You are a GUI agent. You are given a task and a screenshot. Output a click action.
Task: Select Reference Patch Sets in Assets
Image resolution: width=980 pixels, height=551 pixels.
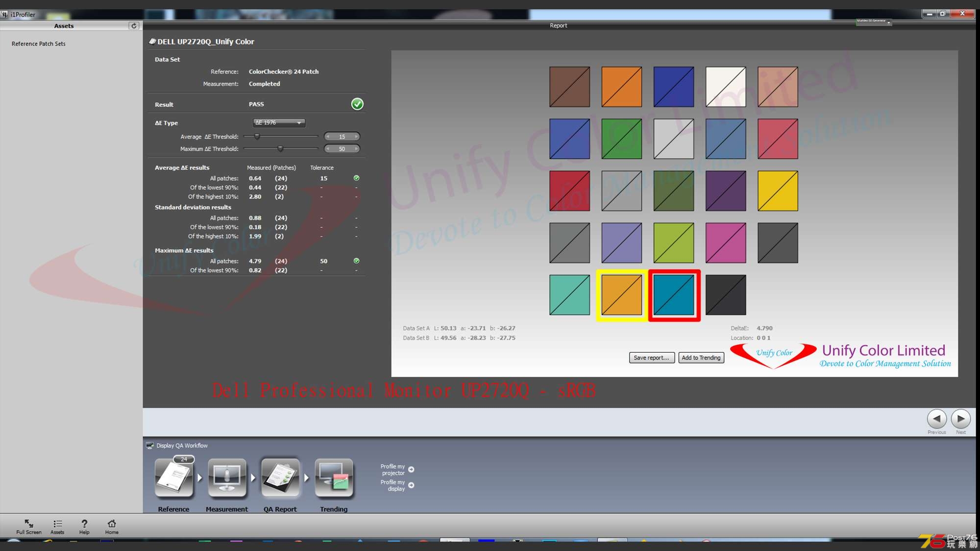[x=38, y=44]
